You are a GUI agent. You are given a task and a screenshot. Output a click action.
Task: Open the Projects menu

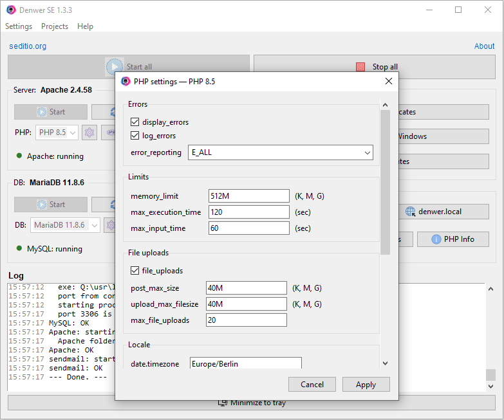click(55, 26)
